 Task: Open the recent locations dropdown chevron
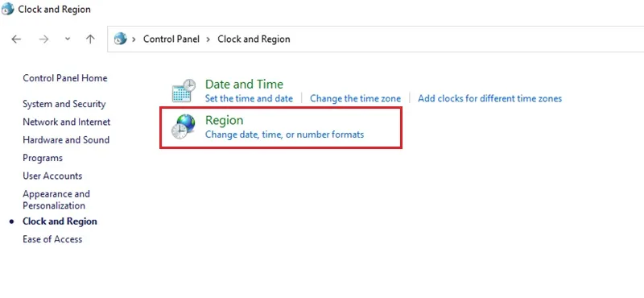[68, 39]
